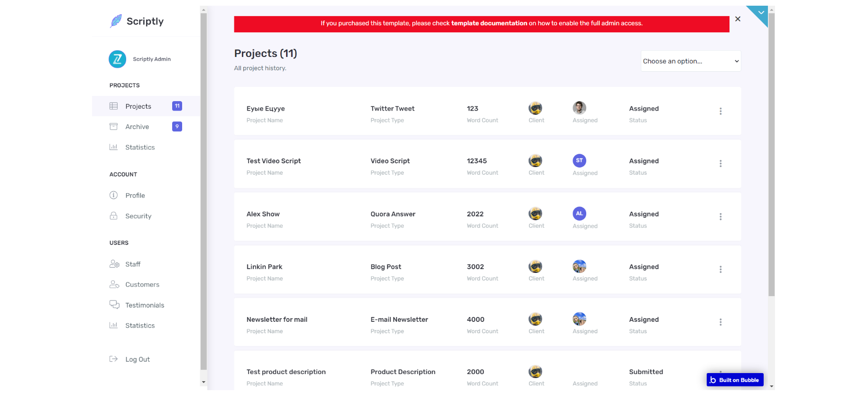Click the Scriptly Admin profile avatar
This screenshot has width=868, height=393.
click(x=117, y=59)
